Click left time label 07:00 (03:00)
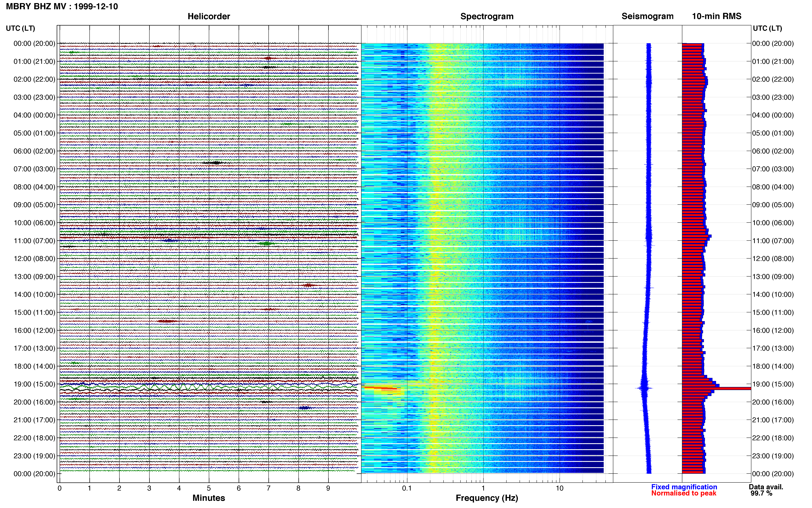Viewport: 812px width, 508px height. [x=34, y=169]
